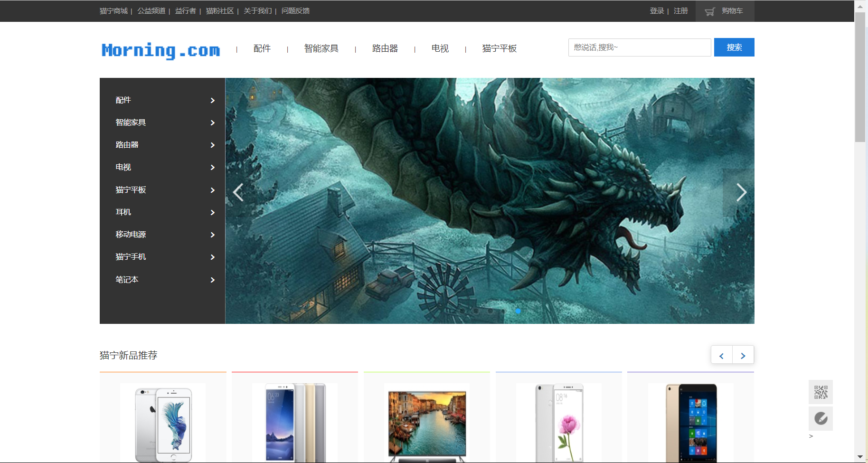This screenshot has height=463, width=868.
Task: Expand the 路由器 sidebar category arrow
Action: (213, 145)
